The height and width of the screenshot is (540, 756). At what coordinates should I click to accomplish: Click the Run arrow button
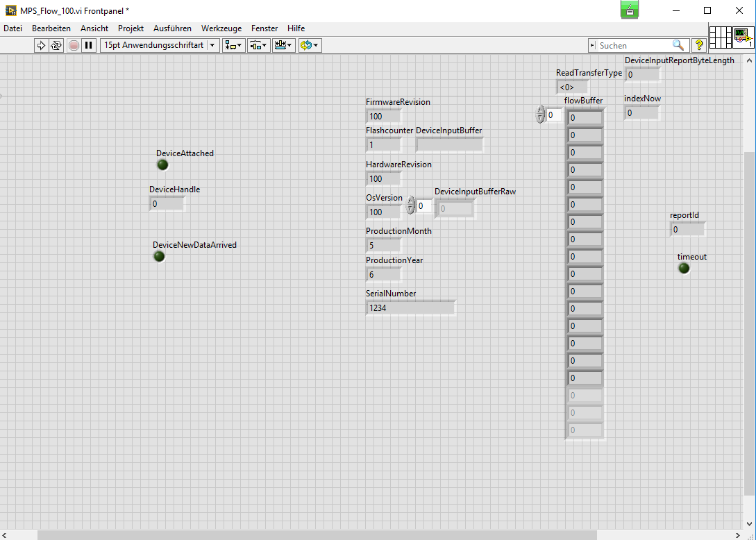tap(41, 45)
